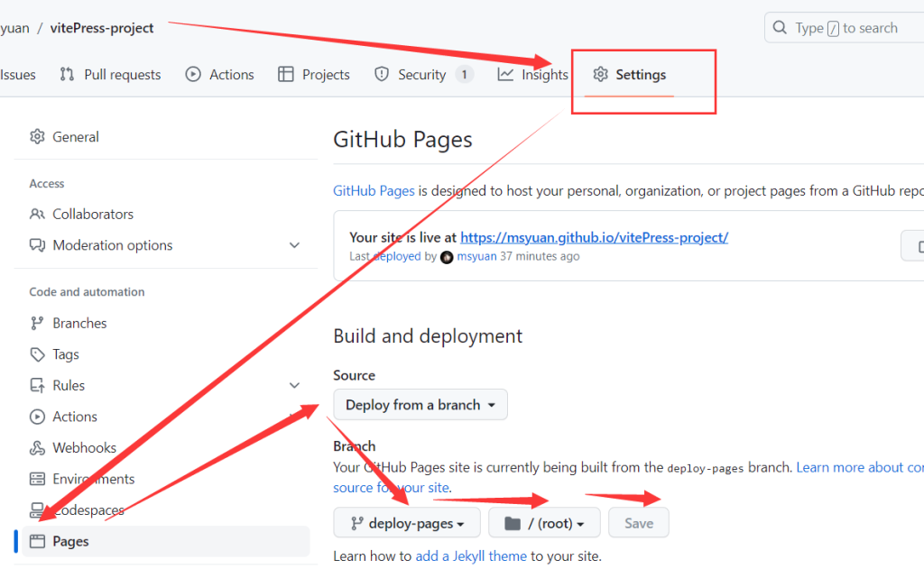Open Actions via its play icon
Screen dimensions: 924x578
(37, 416)
